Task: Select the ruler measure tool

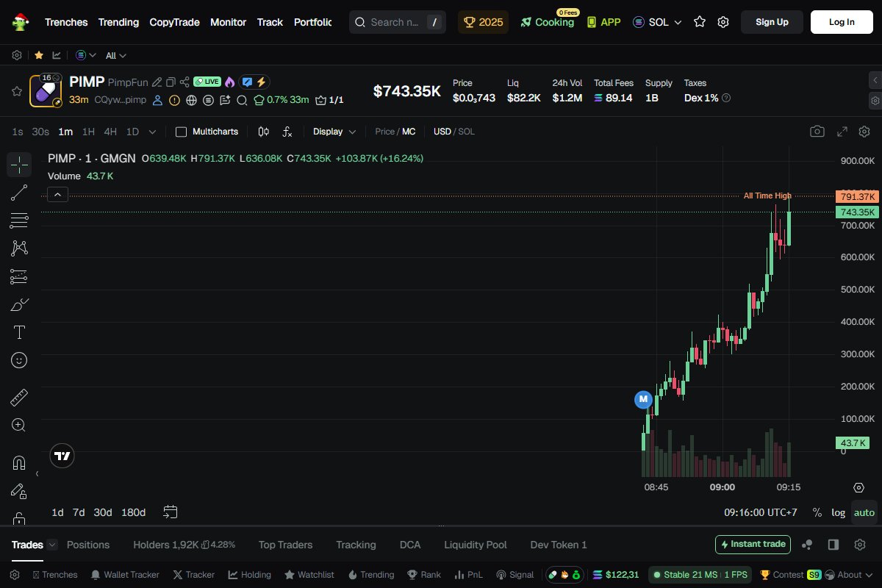Action: click(19, 398)
